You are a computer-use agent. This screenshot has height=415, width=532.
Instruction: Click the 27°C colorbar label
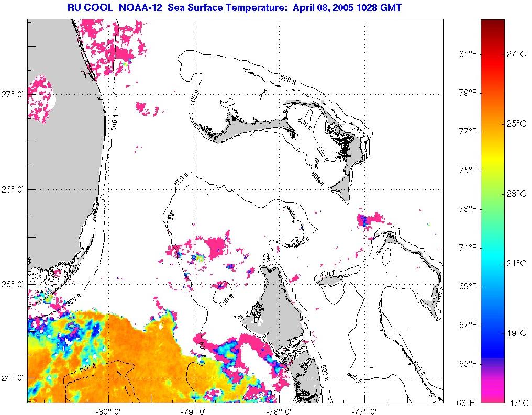(x=517, y=54)
